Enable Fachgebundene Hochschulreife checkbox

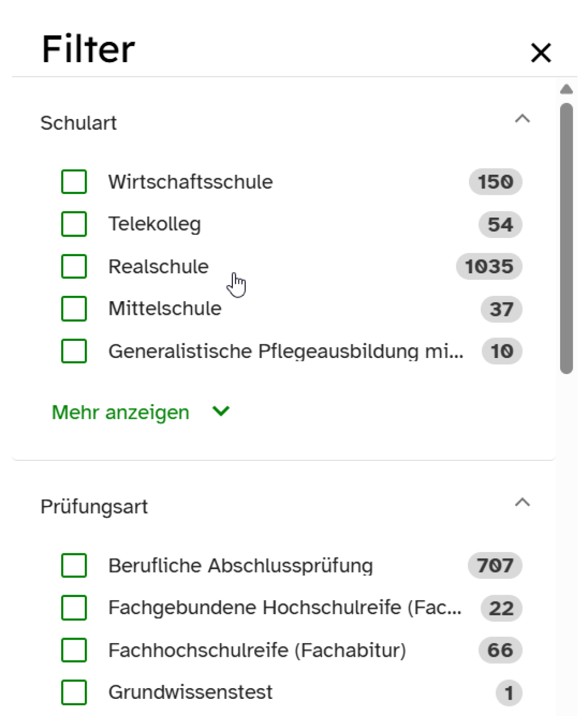pos(74,608)
